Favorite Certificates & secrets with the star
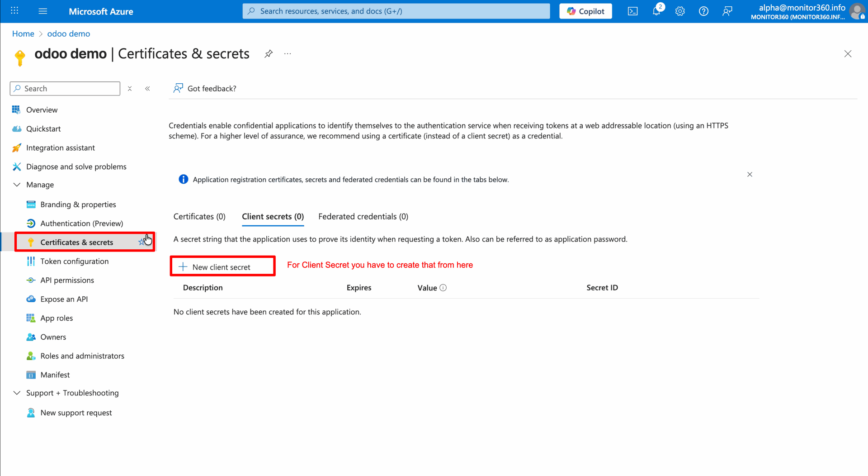 pos(142,242)
